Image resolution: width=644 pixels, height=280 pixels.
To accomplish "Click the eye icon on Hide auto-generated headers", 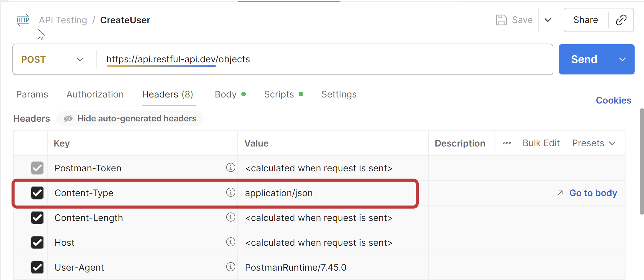I will click(x=68, y=118).
